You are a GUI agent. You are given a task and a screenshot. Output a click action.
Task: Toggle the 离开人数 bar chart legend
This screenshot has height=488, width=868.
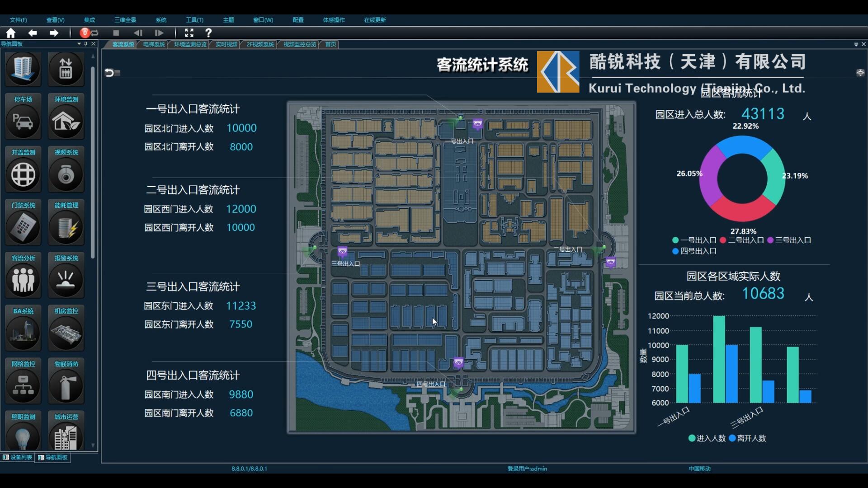point(747,438)
